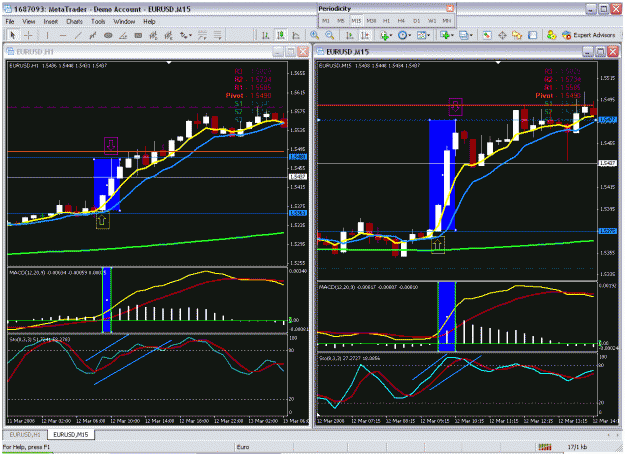Select the trendline drawing tool
Image resolution: width=625 pixels, height=454 pixels.
point(78,35)
